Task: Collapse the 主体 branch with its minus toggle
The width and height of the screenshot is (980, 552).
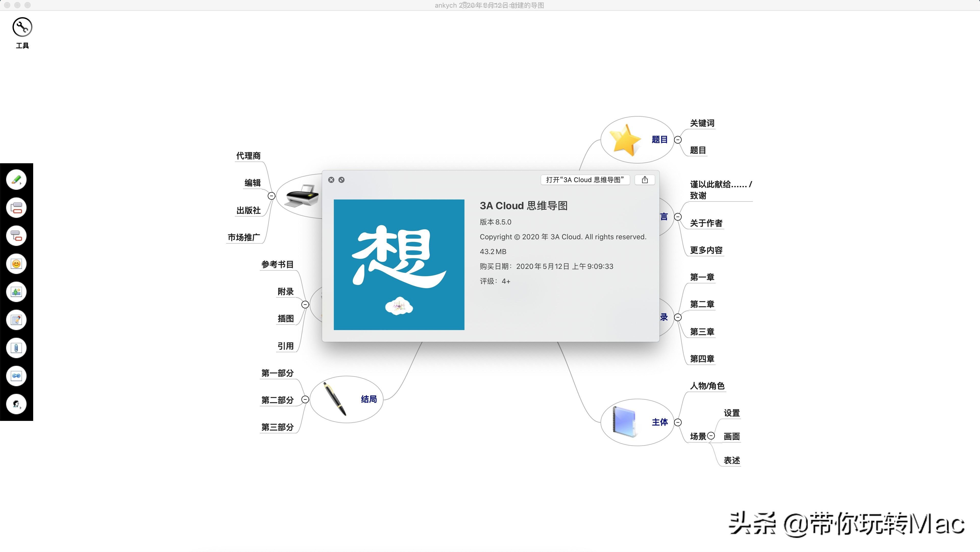Action: (x=678, y=422)
